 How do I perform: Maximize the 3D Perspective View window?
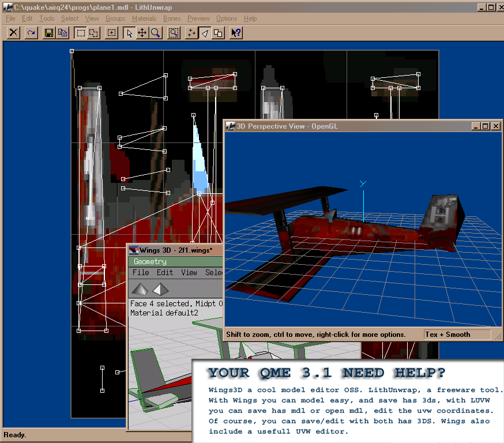pos(486,126)
